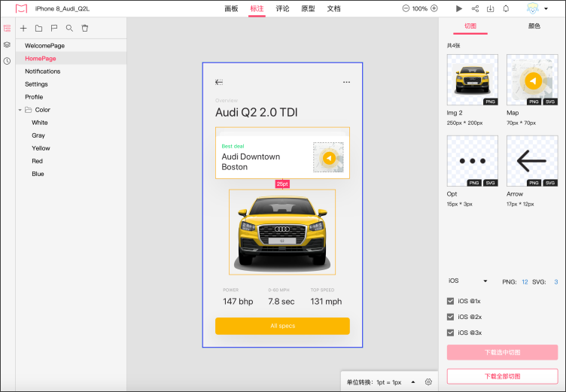Open the layers panel icon
The height and width of the screenshot is (392, 566).
coord(7,44)
